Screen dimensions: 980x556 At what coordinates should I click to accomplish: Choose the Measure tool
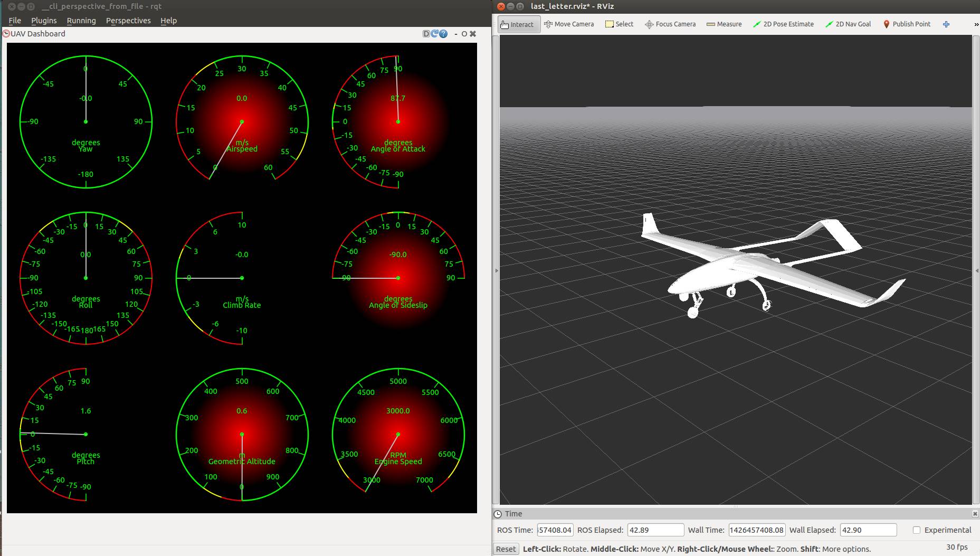click(x=724, y=24)
